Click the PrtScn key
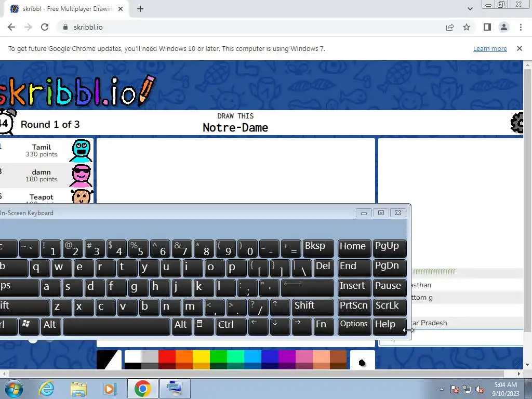532x399 pixels. pos(354,307)
